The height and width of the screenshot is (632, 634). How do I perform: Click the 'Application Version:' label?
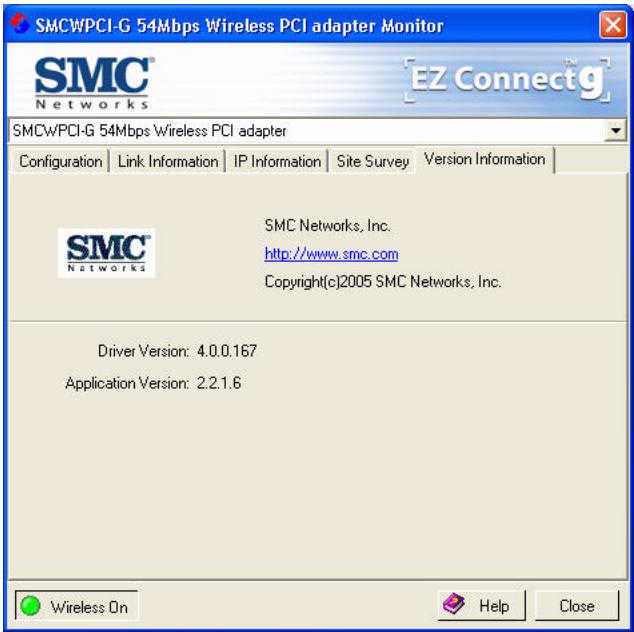point(127,383)
